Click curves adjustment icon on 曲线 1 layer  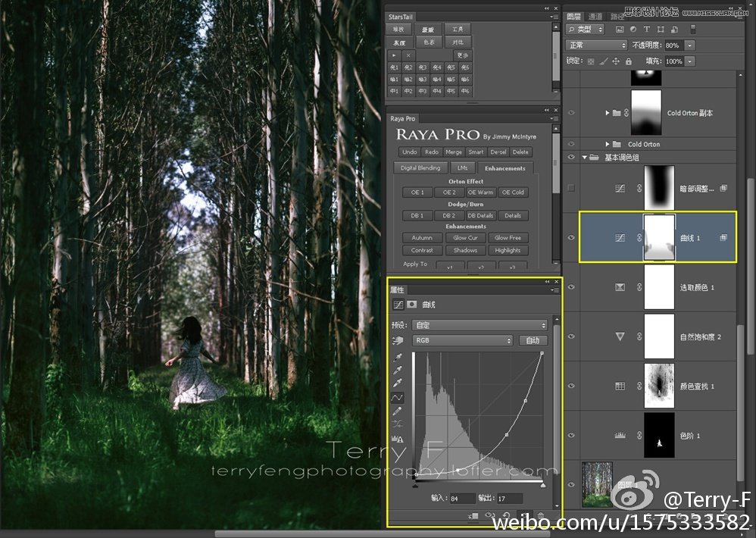(620, 238)
